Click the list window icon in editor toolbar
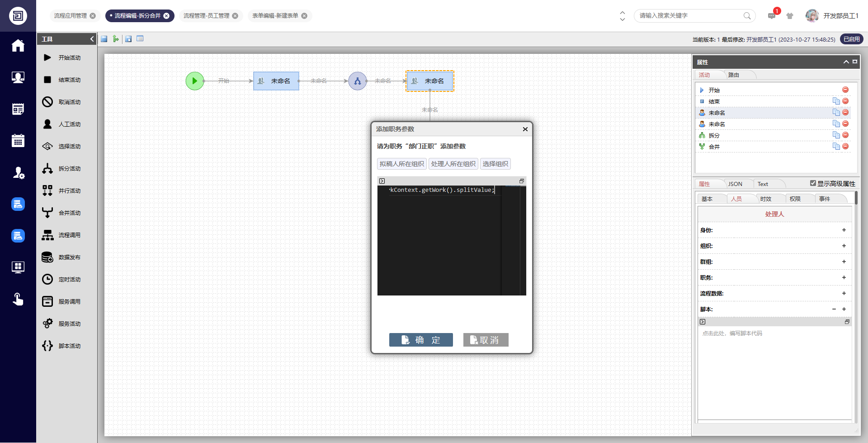 [x=140, y=39]
